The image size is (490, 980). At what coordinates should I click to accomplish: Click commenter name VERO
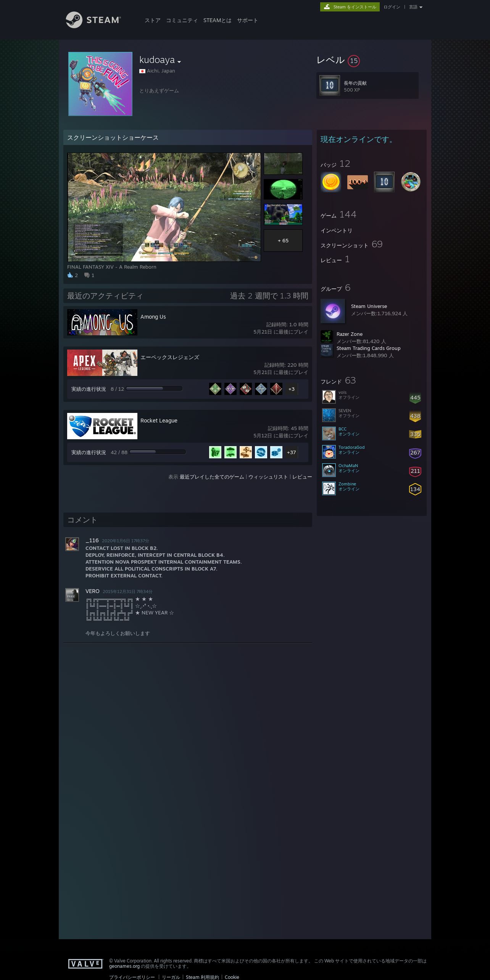coord(92,591)
